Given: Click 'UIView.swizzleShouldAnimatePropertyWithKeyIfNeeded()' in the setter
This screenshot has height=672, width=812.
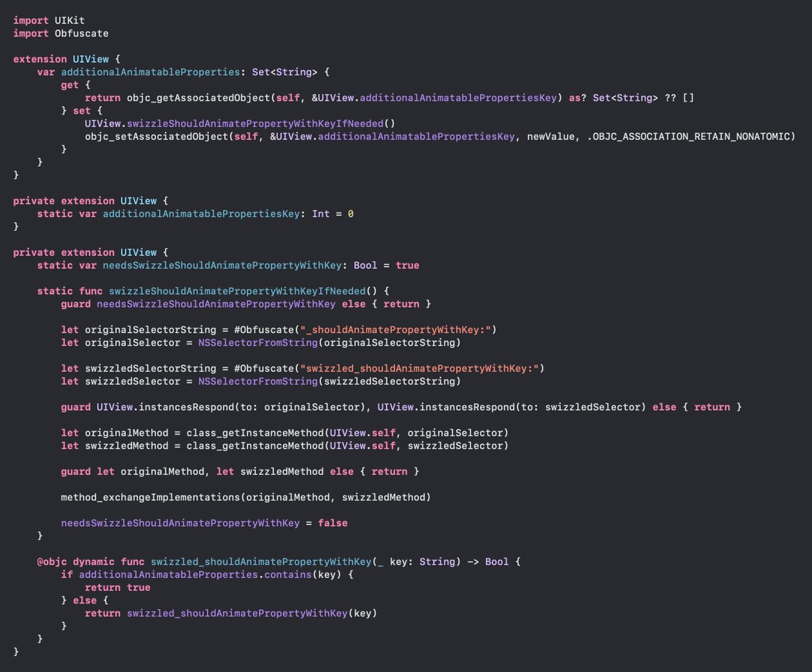Looking at the screenshot, I should pos(240,123).
